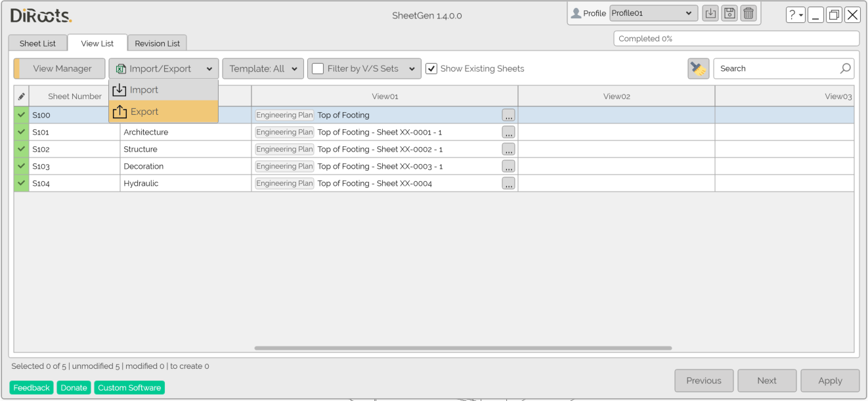Image resolution: width=868 pixels, height=401 pixels.
Task: Switch to the Revision List tab
Action: pos(157,43)
